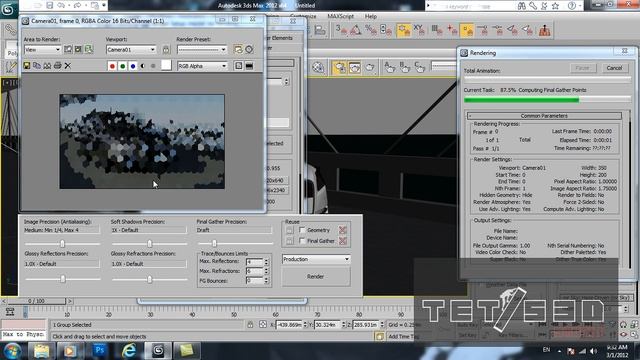Open the Help menu
This screenshot has width=640, height=360.
click(x=371, y=16)
